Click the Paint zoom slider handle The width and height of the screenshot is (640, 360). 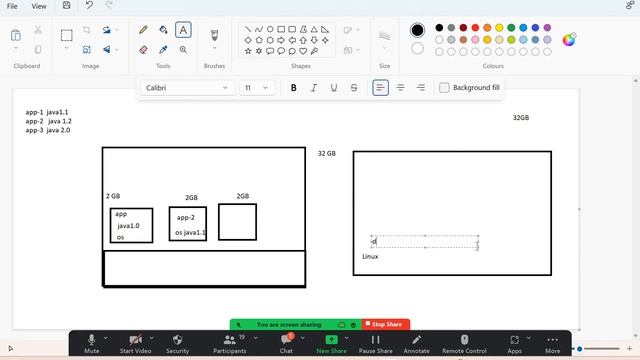pyautogui.click(x=580, y=349)
